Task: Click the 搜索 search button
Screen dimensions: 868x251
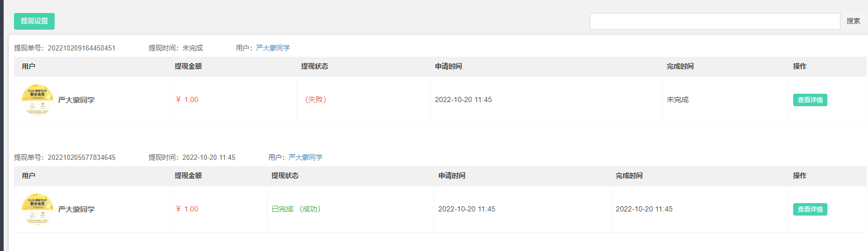Action: [853, 21]
